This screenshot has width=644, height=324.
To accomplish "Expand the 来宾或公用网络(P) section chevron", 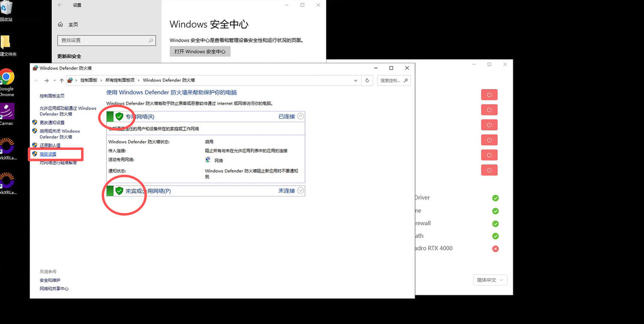I will 301,191.
